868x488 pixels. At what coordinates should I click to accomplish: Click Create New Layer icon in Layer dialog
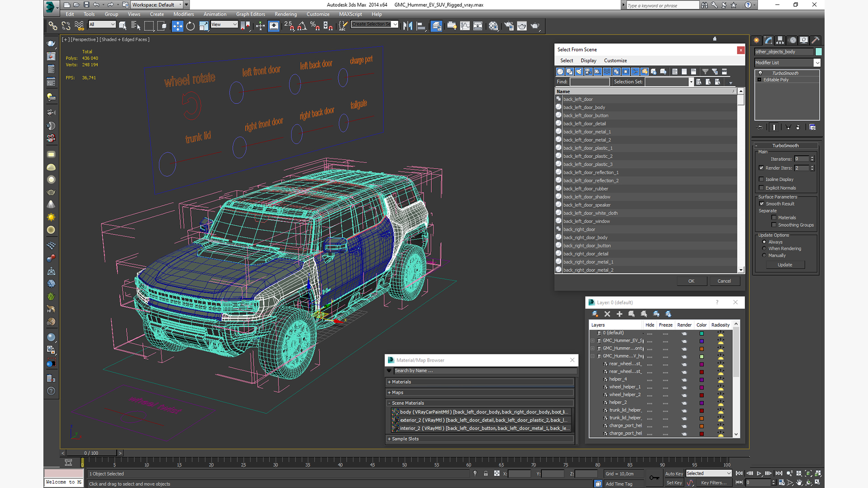click(x=595, y=314)
